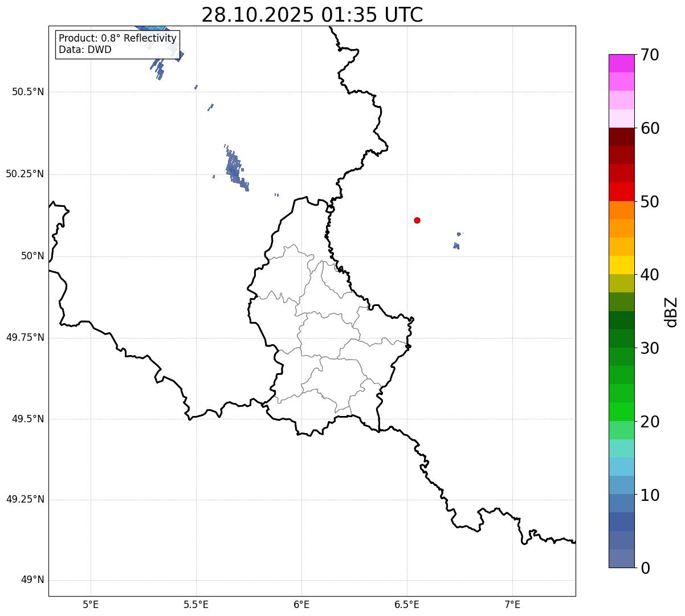Select the bright green swatch just above 20 dBZ
Image resolution: width=685 pixels, height=616 pixels.
pyautogui.click(x=621, y=411)
